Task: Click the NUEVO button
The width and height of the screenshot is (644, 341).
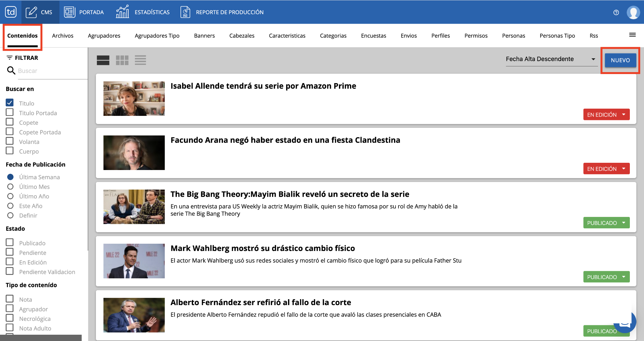Action: [620, 60]
